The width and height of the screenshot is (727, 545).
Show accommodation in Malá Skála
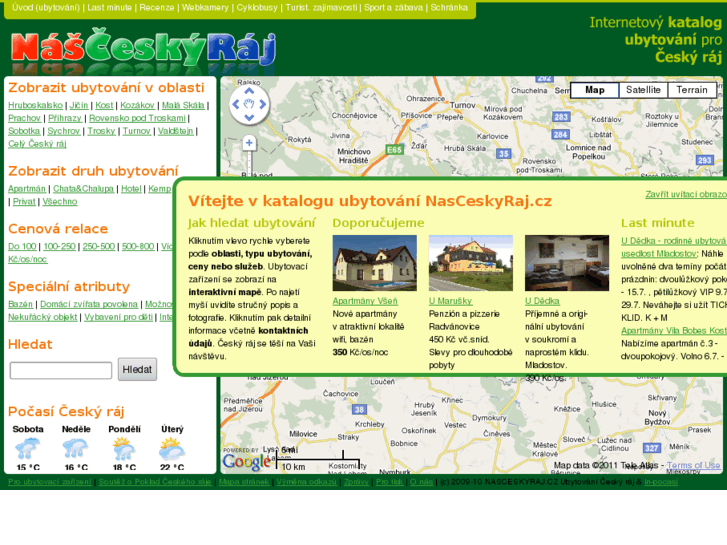(183, 105)
